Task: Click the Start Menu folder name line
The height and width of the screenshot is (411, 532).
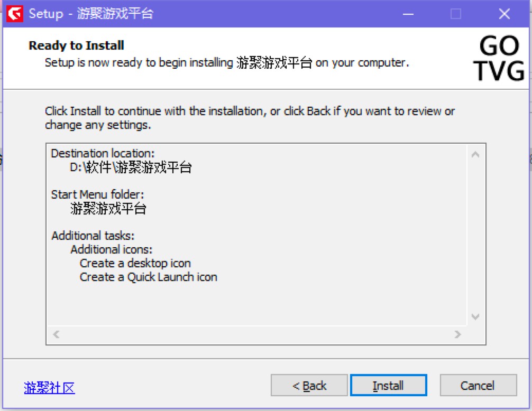Action: point(108,208)
